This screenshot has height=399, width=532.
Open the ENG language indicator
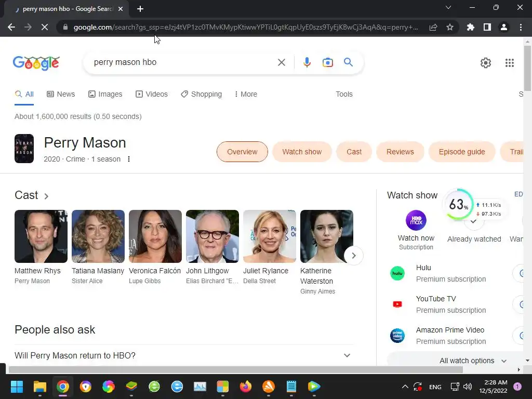click(435, 387)
